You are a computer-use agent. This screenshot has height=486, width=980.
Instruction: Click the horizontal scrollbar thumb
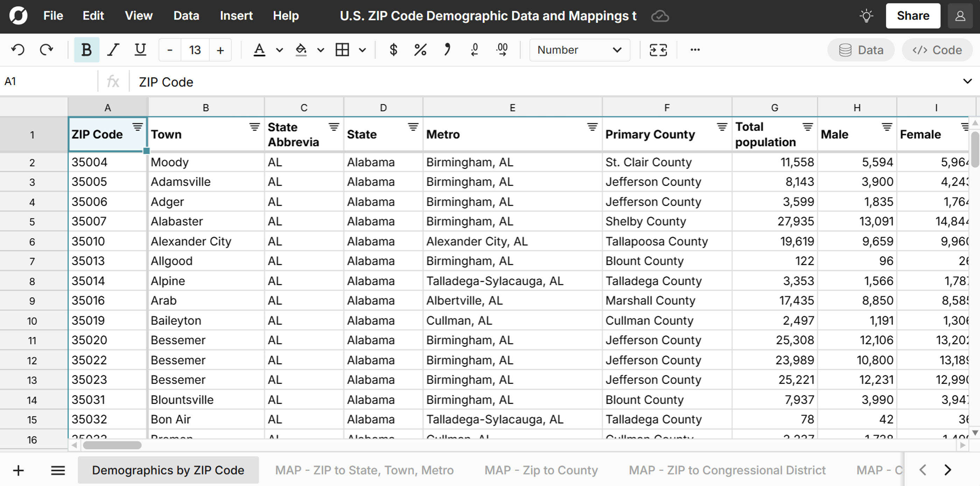112,445
